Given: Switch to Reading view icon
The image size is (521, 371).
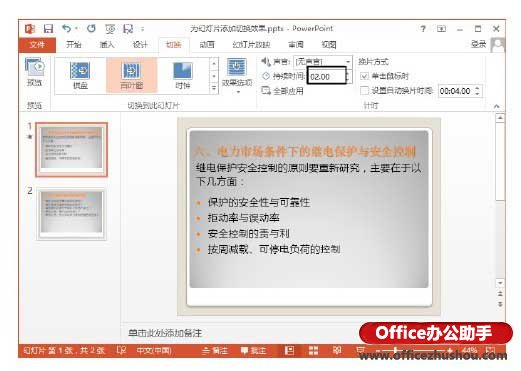Looking at the screenshot, I should 337,350.
